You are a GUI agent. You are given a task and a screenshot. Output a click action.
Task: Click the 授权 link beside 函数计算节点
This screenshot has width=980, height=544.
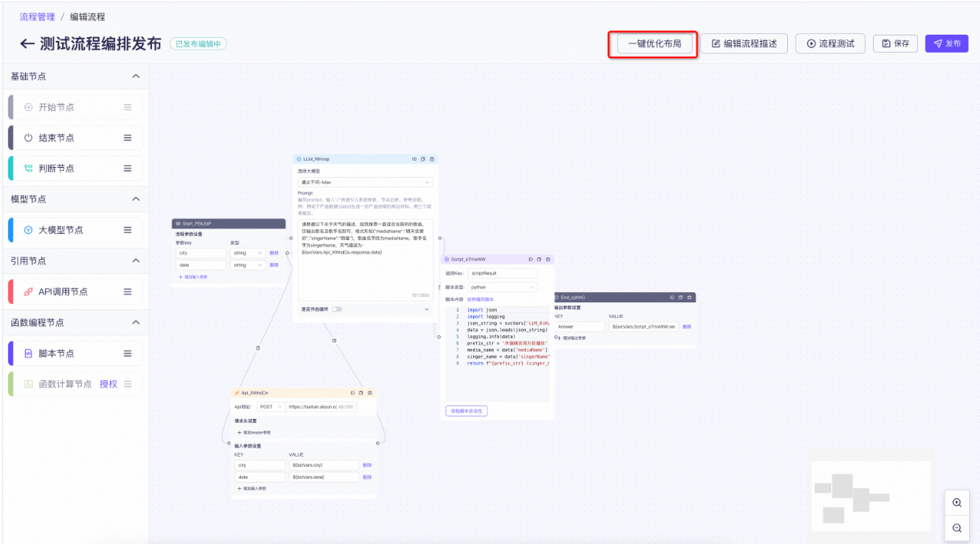[x=109, y=384]
